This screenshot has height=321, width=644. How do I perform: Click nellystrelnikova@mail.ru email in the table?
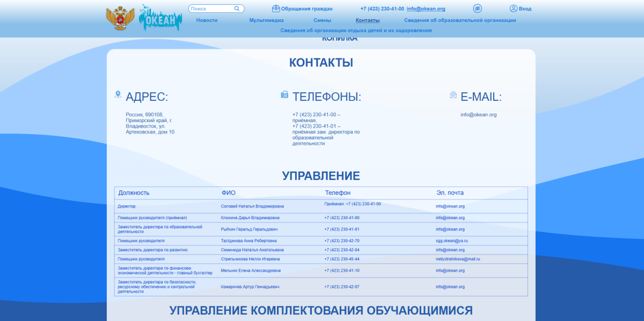pos(457,259)
